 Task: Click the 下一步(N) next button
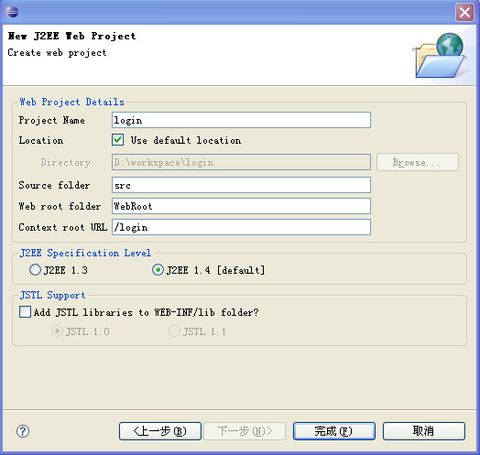tap(245, 431)
